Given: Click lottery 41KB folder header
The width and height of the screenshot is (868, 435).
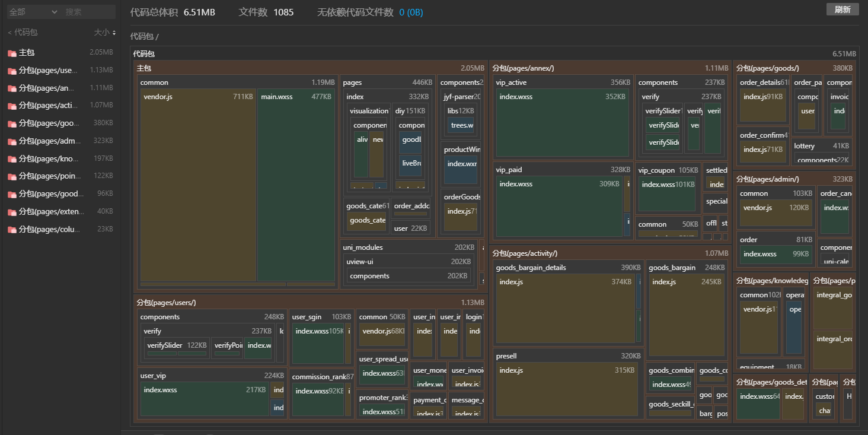Looking at the screenshot, I should (x=822, y=146).
